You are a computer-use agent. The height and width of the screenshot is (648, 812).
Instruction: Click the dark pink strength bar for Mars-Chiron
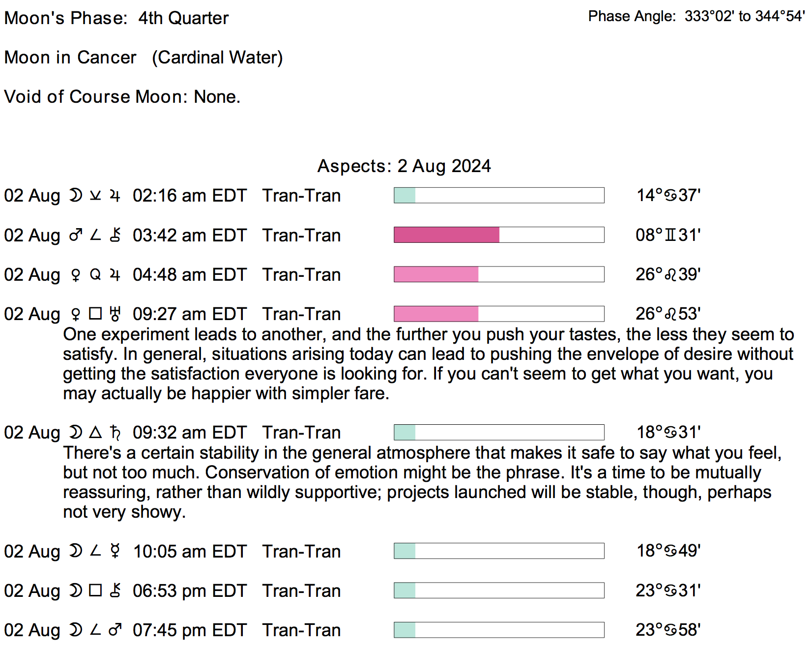[446, 235]
